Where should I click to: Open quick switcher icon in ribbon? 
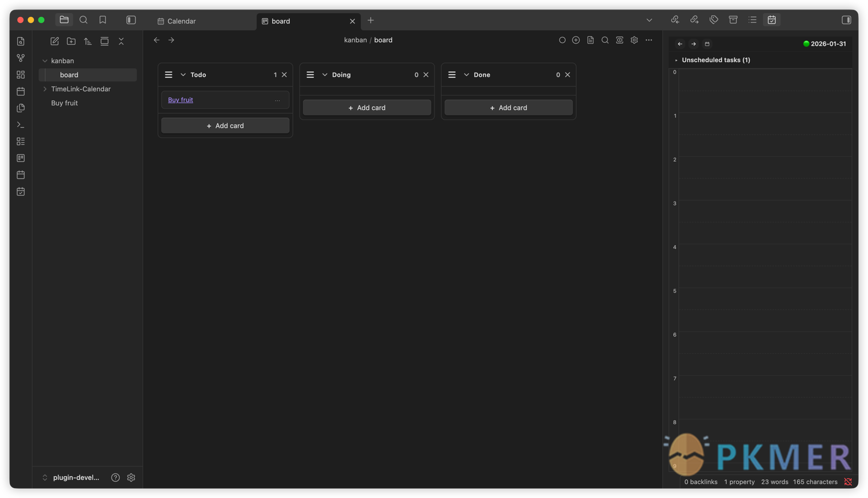pos(21,41)
